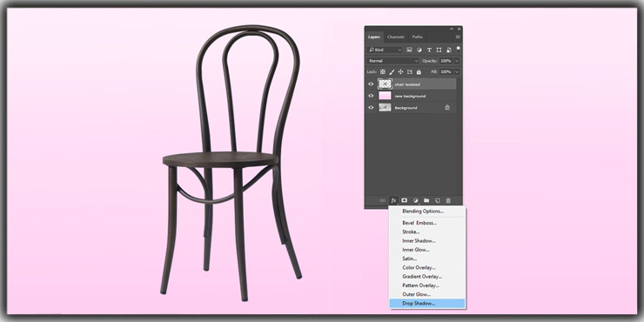Choose Inner Glow from the menu
This screenshot has height=322, width=644.
coord(427,250)
